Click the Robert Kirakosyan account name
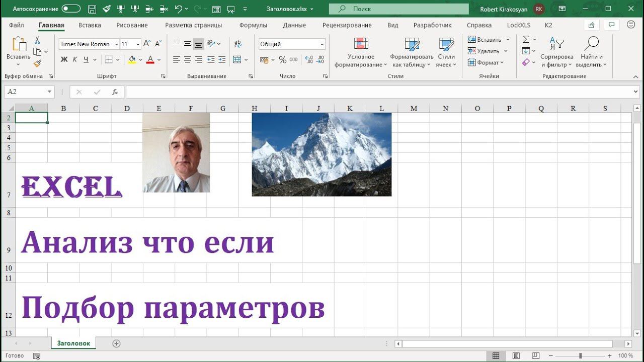 (x=504, y=9)
